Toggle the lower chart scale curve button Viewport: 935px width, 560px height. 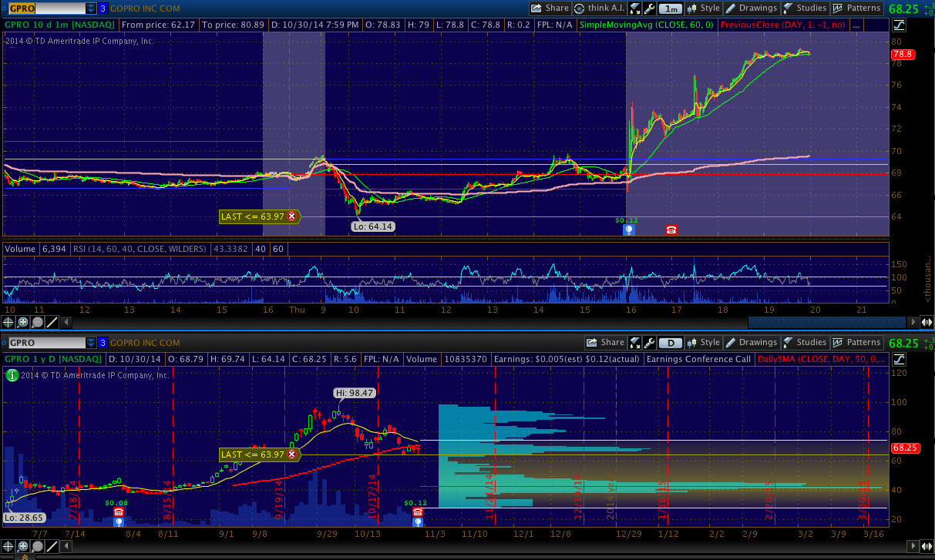pos(899,359)
